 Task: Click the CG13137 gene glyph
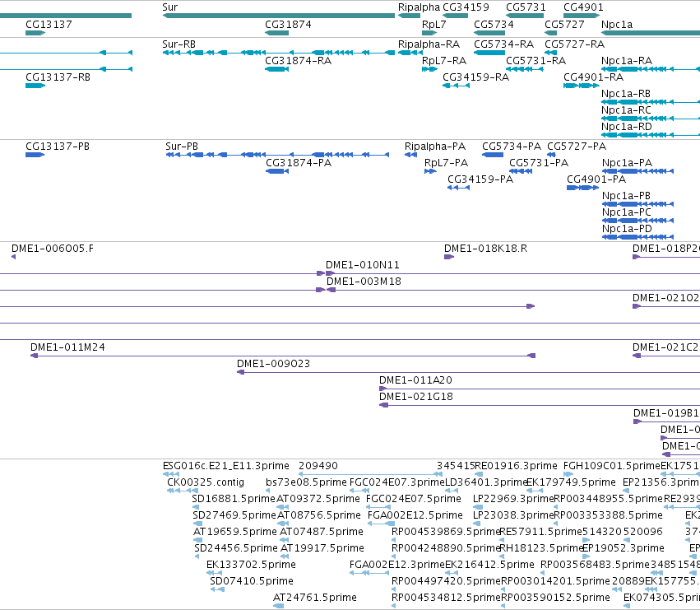[x=35, y=33]
